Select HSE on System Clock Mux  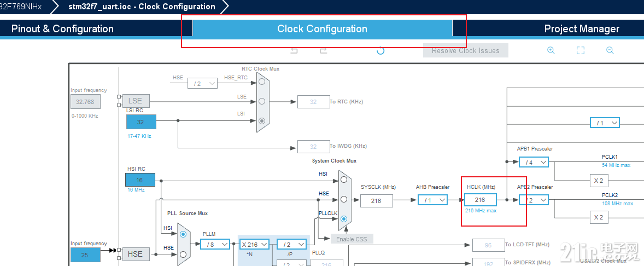(344, 199)
